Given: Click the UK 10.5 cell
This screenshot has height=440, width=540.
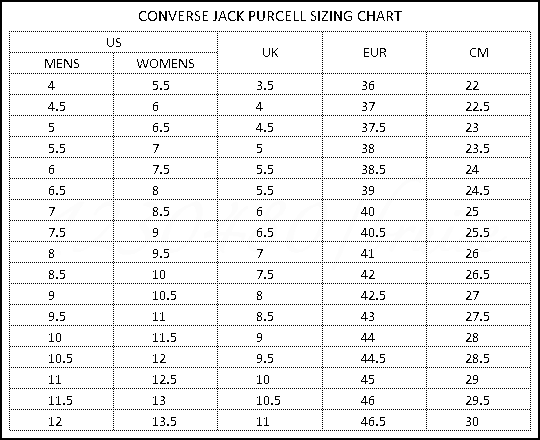Looking at the screenshot, I should pyautogui.click(x=270, y=400).
